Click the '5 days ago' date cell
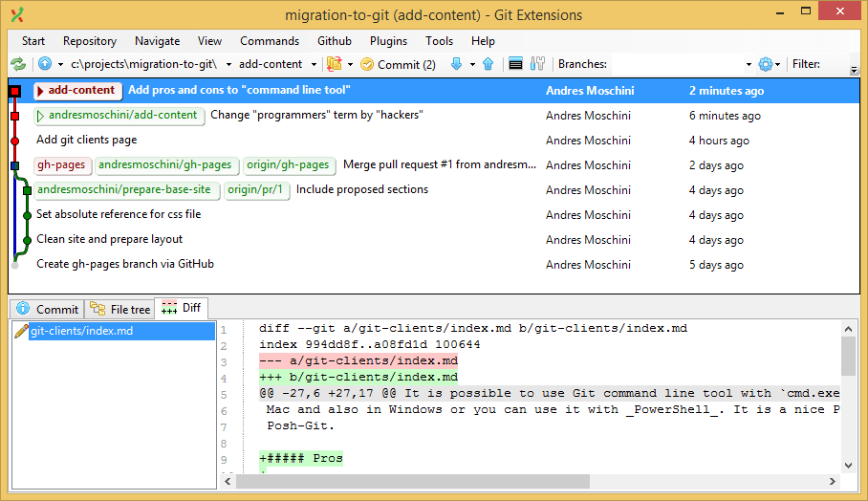Viewport: 868px width, 501px height. (716, 265)
